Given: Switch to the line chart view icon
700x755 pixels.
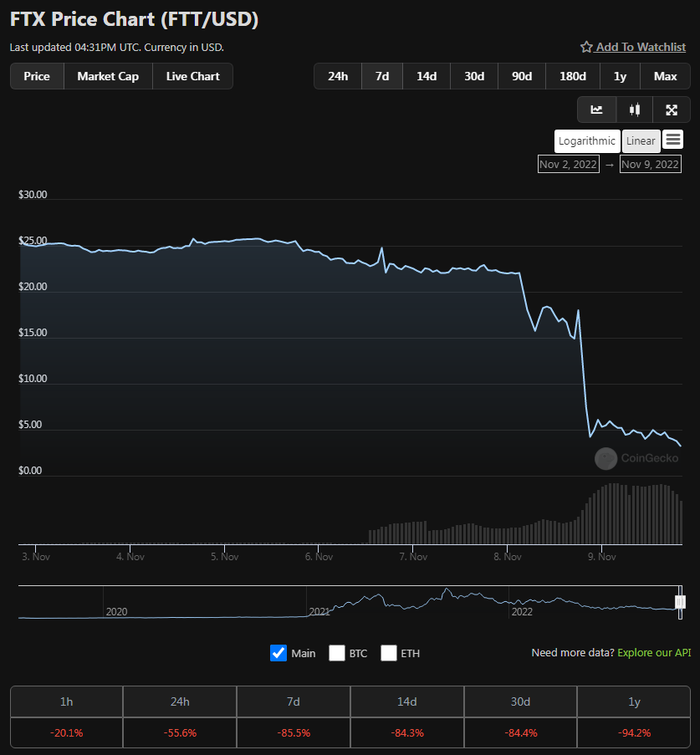Looking at the screenshot, I should click(596, 110).
